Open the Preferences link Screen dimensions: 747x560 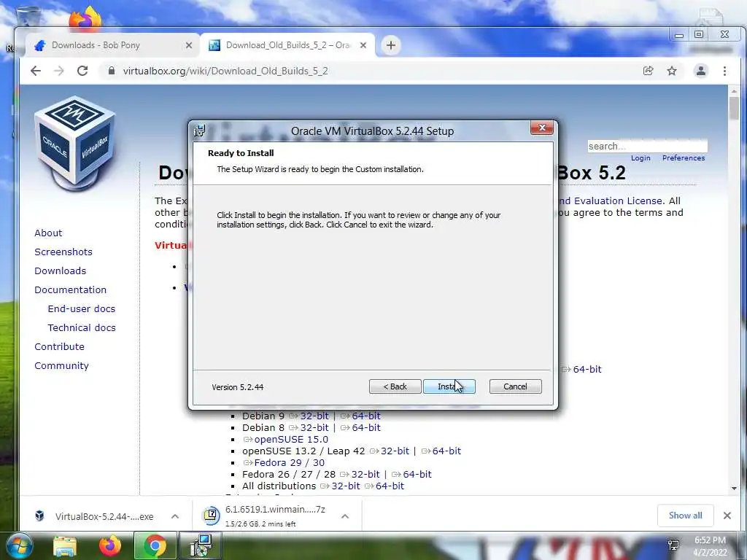pyautogui.click(x=683, y=158)
